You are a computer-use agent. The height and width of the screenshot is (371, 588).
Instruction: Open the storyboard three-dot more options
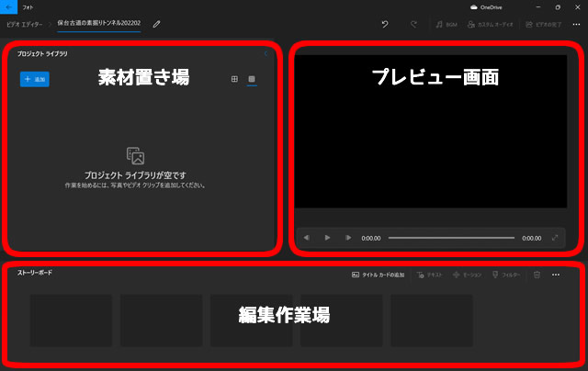point(555,275)
